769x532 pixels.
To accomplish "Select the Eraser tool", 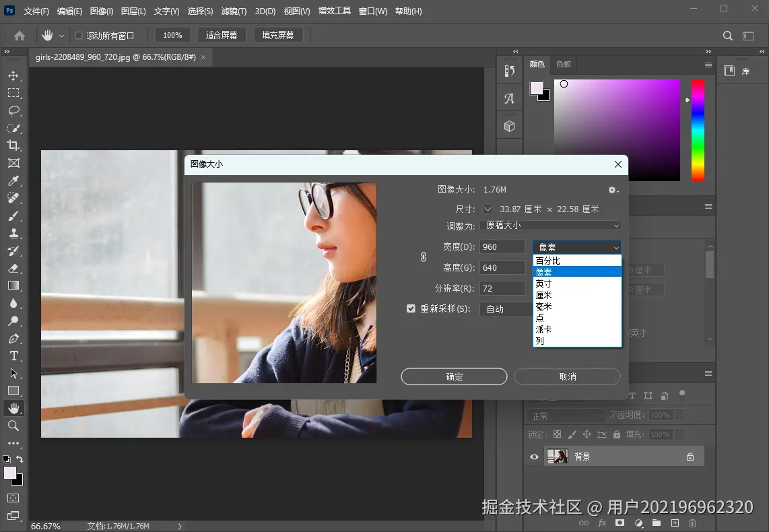I will point(13,268).
